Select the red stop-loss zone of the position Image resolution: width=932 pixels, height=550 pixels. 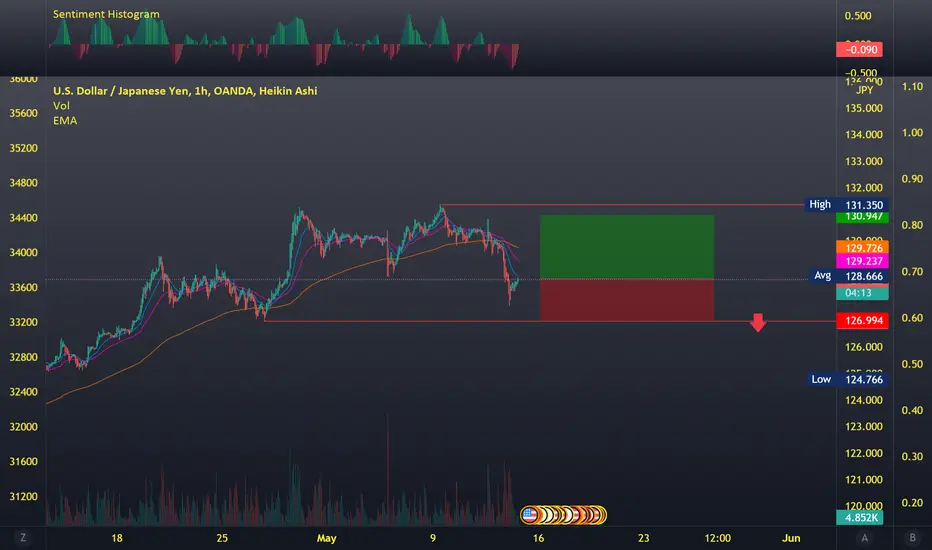[x=627, y=300]
